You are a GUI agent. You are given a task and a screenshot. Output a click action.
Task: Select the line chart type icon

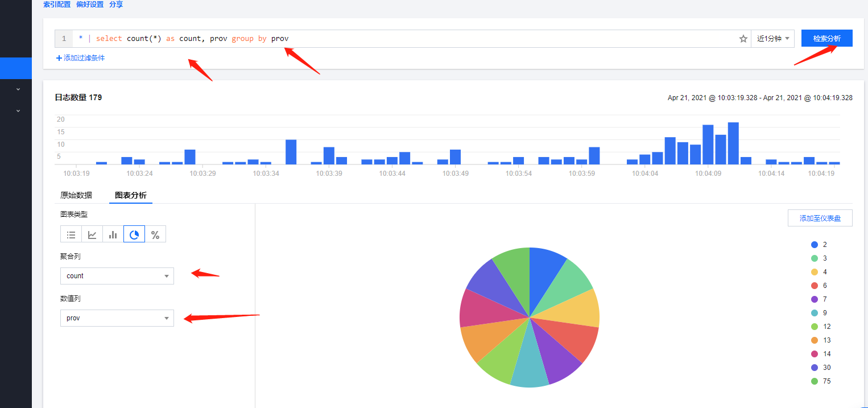pyautogui.click(x=92, y=234)
